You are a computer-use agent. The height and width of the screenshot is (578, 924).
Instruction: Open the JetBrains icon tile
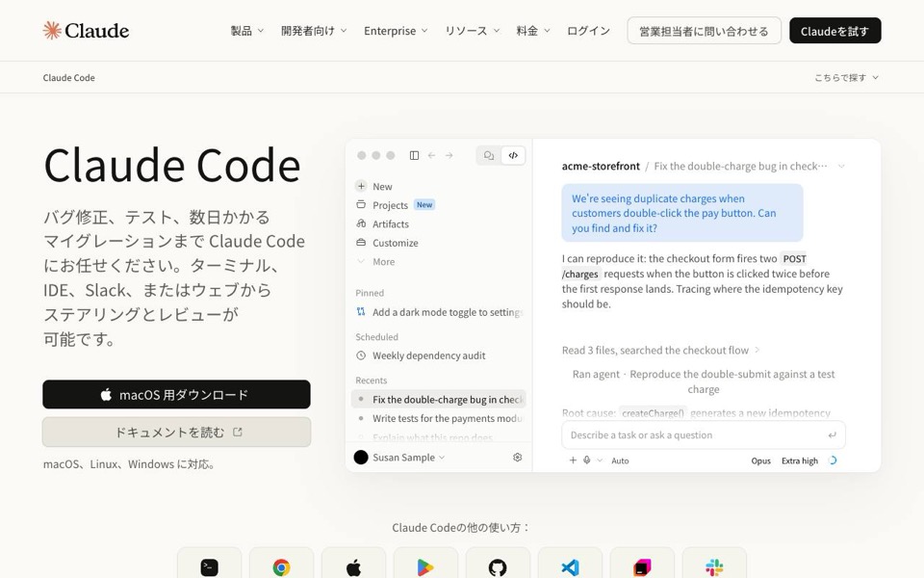(x=642, y=564)
